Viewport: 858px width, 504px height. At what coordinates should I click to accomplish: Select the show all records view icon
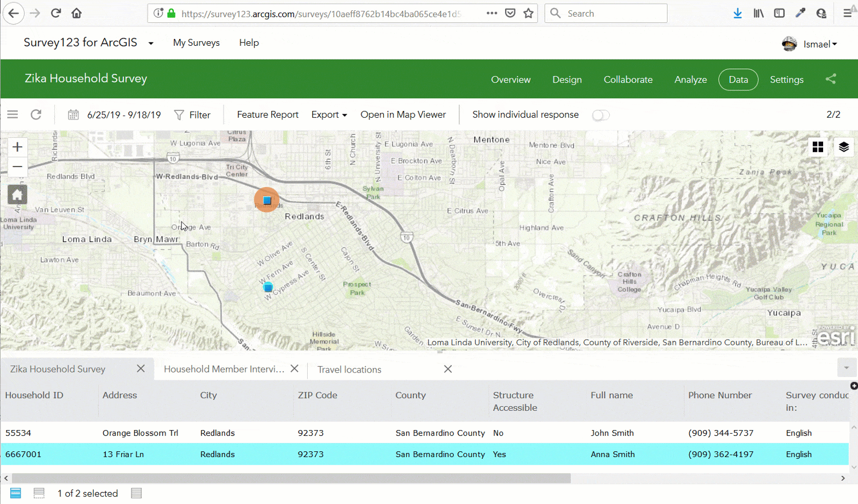click(x=15, y=493)
